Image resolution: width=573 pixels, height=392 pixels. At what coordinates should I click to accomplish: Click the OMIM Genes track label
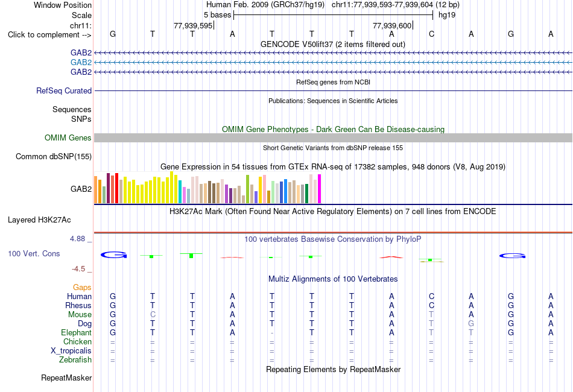pos(68,138)
